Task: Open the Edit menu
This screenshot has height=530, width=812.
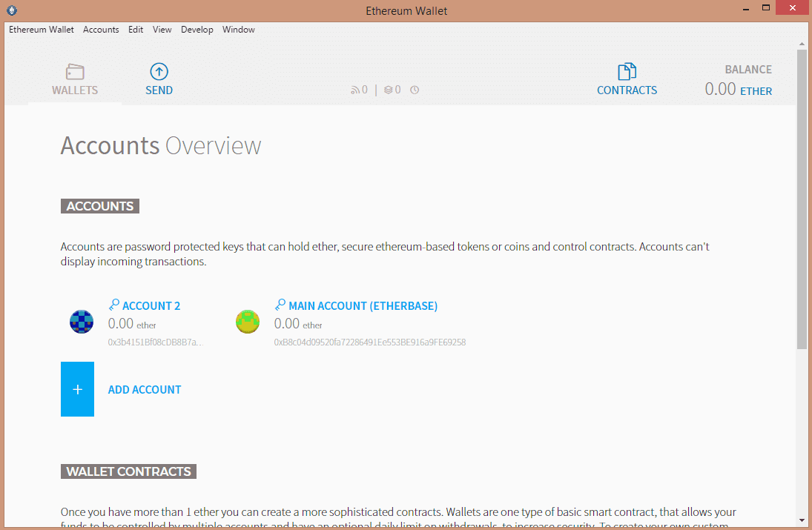Action: 136,30
